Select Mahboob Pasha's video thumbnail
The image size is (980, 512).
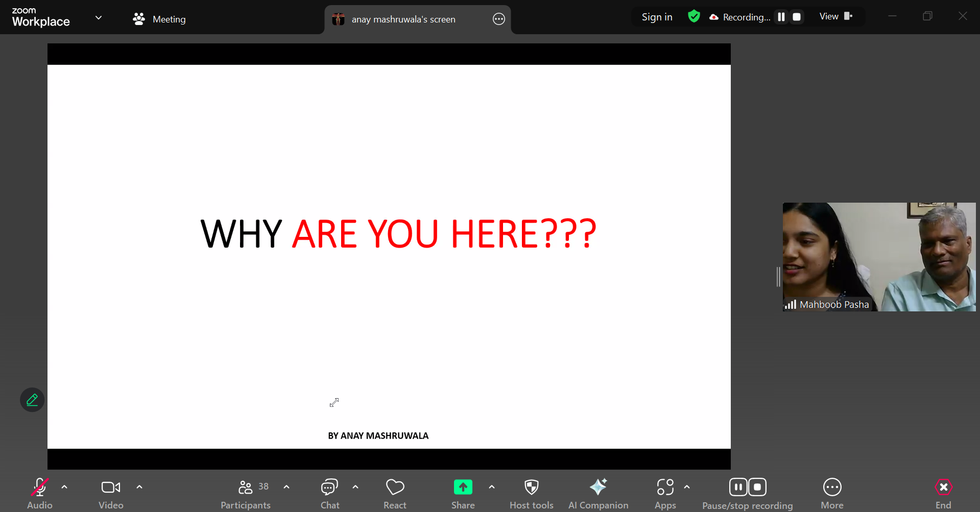878,257
